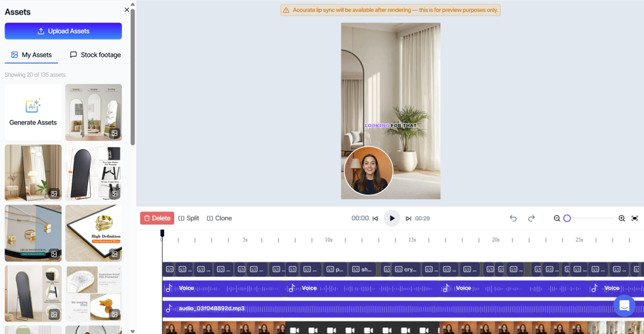The image size is (644, 334).
Task: Zoom in the timeline with plus magnifier
Action: point(621,218)
